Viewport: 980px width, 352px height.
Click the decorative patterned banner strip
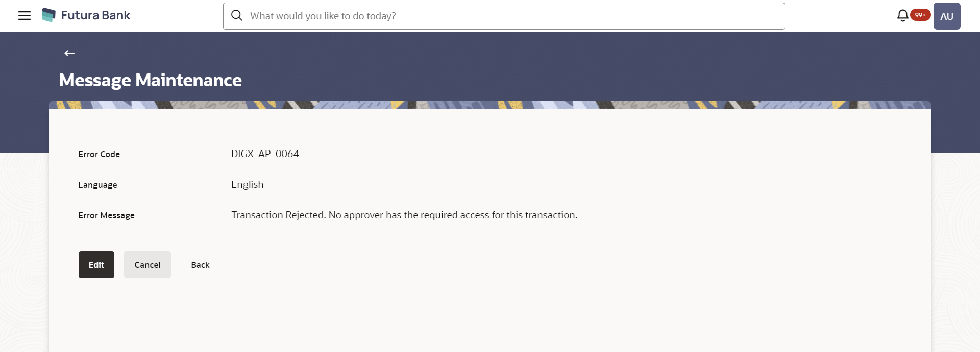490,105
